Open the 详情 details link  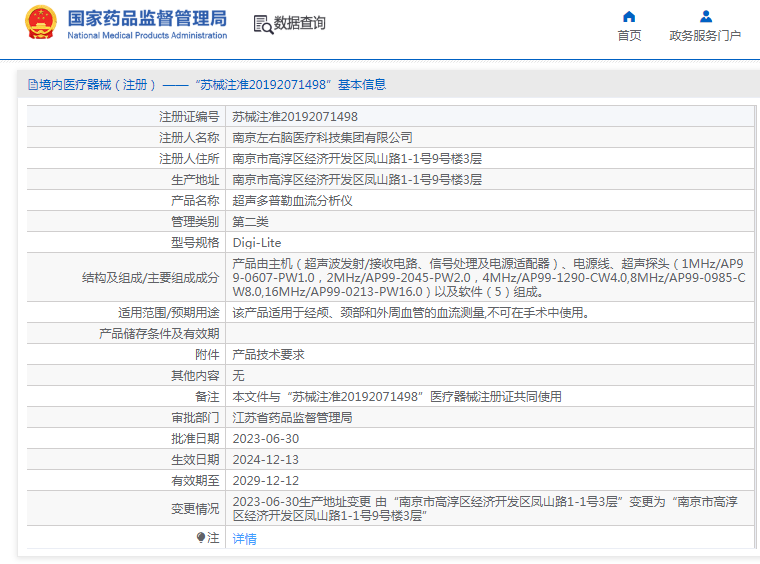pos(244,538)
